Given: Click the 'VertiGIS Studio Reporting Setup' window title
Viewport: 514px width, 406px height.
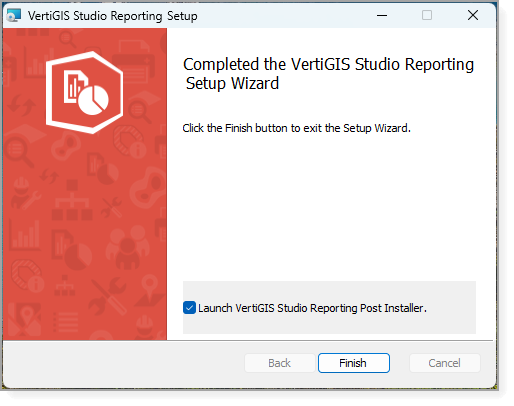Looking at the screenshot, I should click(113, 16).
